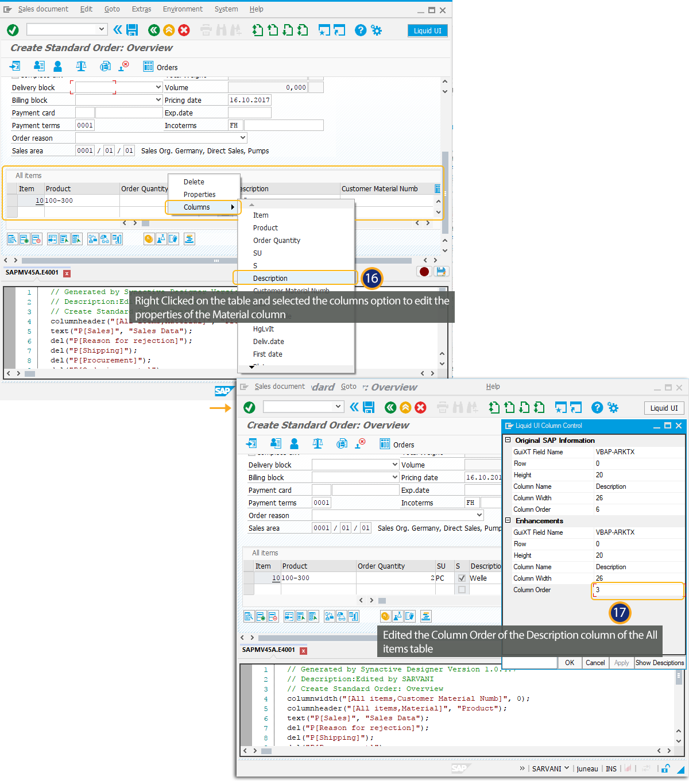Image resolution: width=689 pixels, height=784 pixels.
Task: Click Cancel in Liquid UI Column Control
Action: [595, 663]
